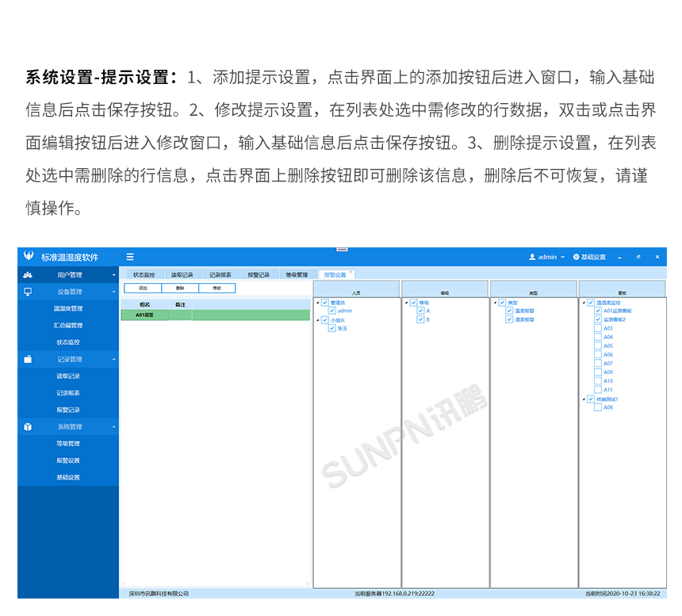Switch to the 状态监控 tab

click(144, 275)
